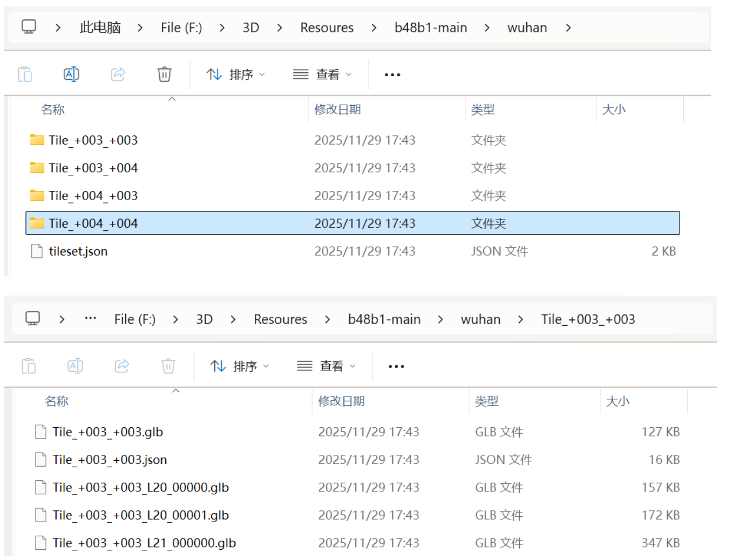Click wuhan in the bottom address bar
Viewport: 733px width, 560px height.
coord(481,319)
